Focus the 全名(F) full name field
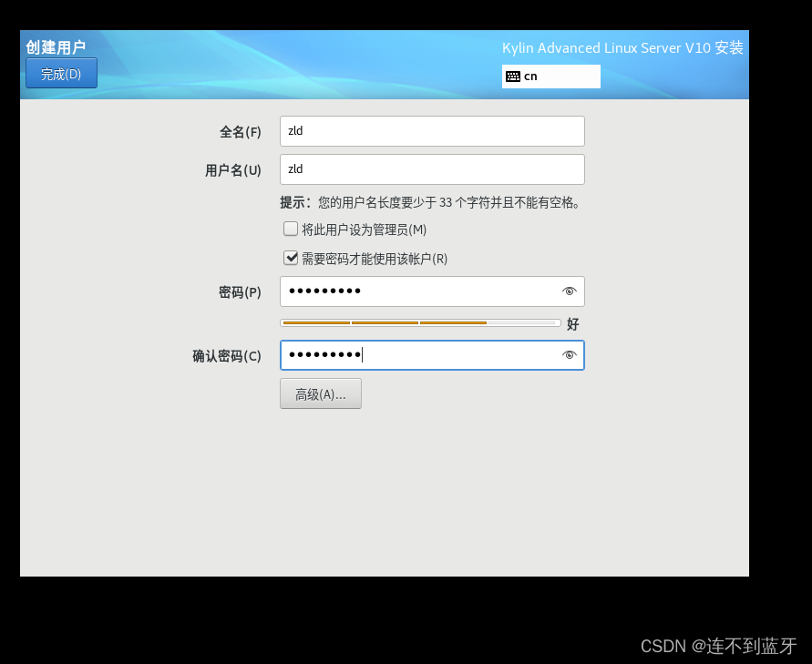 click(432, 131)
